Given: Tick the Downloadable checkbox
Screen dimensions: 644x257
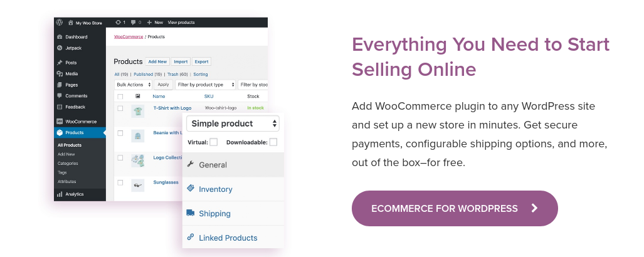Looking at the screenshot, I should (x=273, y=142).
